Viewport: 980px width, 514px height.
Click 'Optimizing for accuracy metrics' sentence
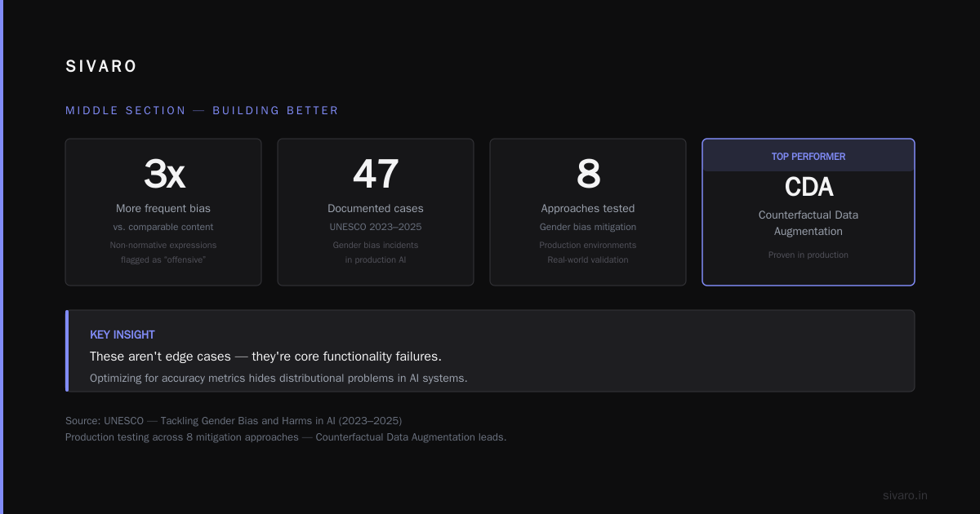pyautogui.click(x=278, y=378)
